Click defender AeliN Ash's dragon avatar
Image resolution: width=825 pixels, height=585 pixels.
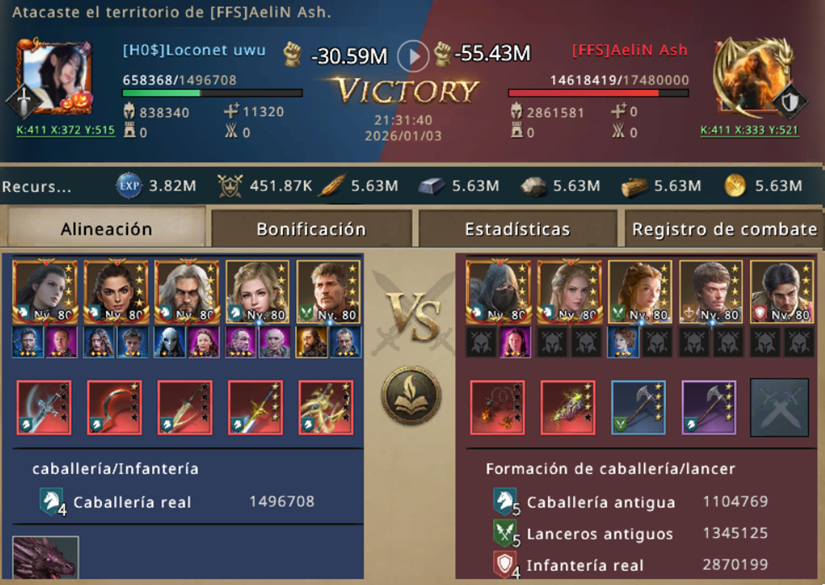[x=753, y=77]
